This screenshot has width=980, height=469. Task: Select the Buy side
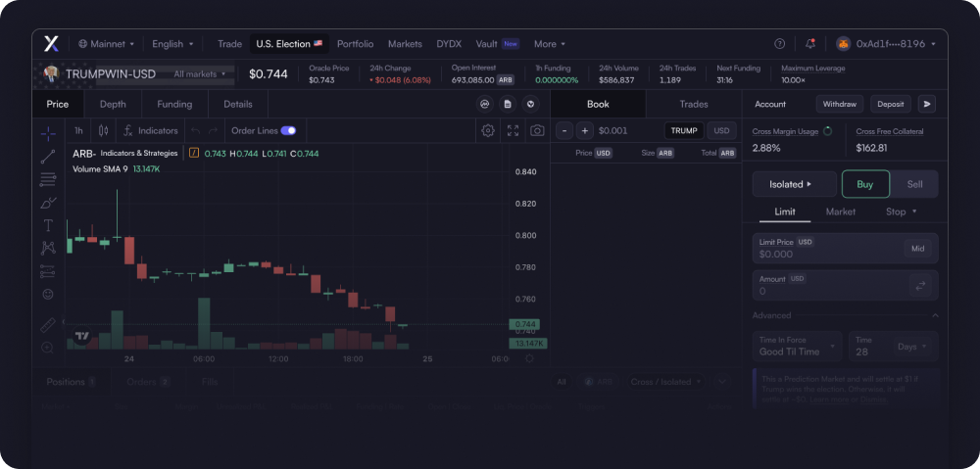[865, 184]
